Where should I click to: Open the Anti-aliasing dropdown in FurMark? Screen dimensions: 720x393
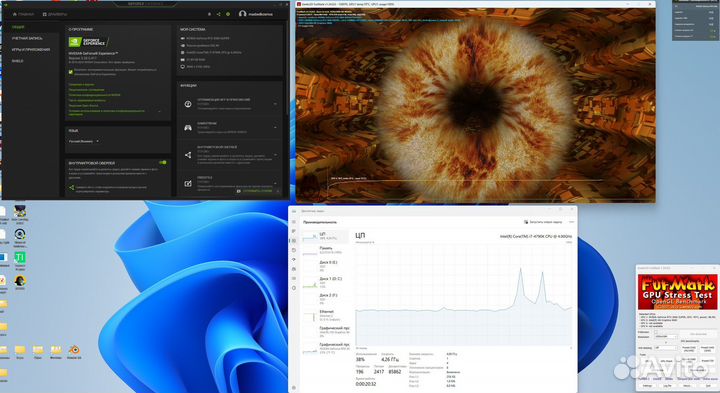(x=665, y=348)
